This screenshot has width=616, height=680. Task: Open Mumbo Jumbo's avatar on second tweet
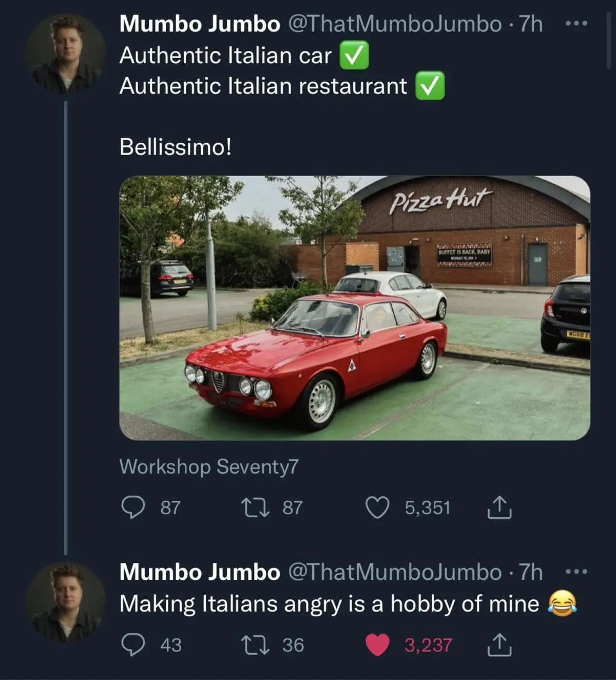pyautogui.click(x=66, y=602)
